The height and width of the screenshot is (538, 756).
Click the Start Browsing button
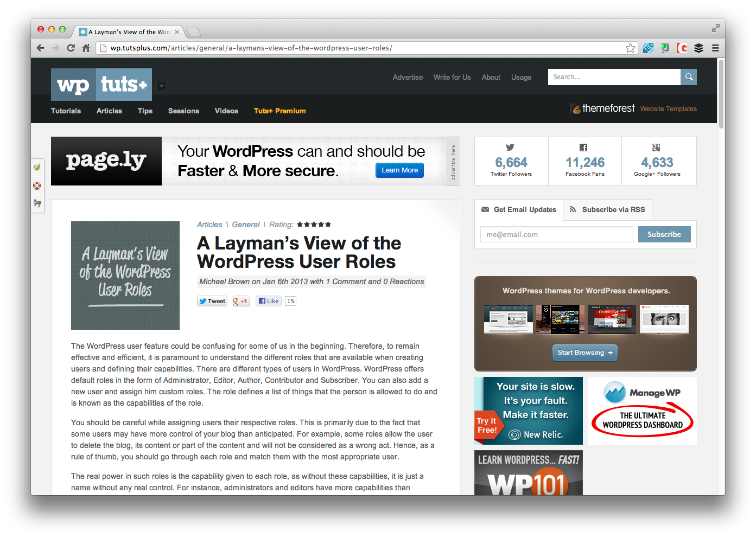pos(585,353)
